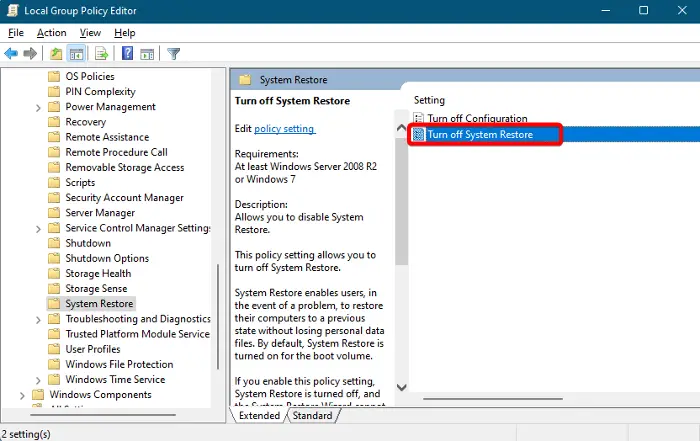Expand Troubleshooting and Diagnostics node
Image resolution: width=700 pixels, height=441 pixels.
(38, 320)
